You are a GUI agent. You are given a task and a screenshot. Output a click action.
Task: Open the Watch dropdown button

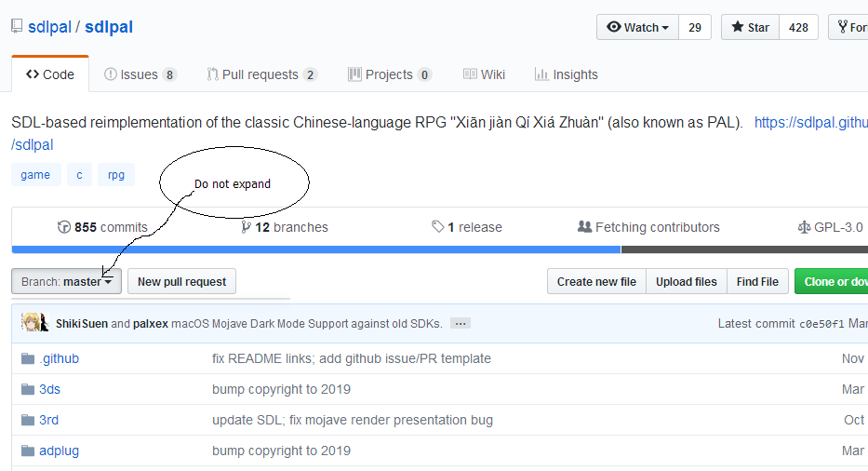click(637, 27)
